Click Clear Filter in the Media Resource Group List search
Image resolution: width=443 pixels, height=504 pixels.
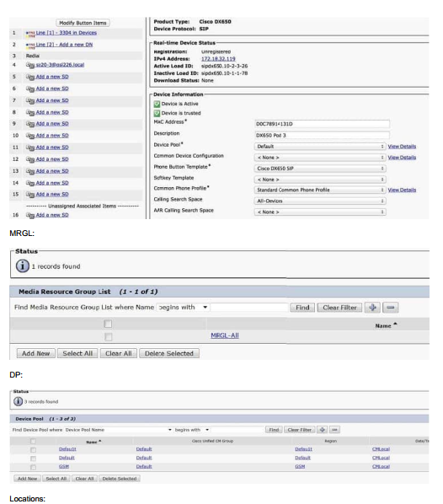pyautogui.click(x=339, y=308)
